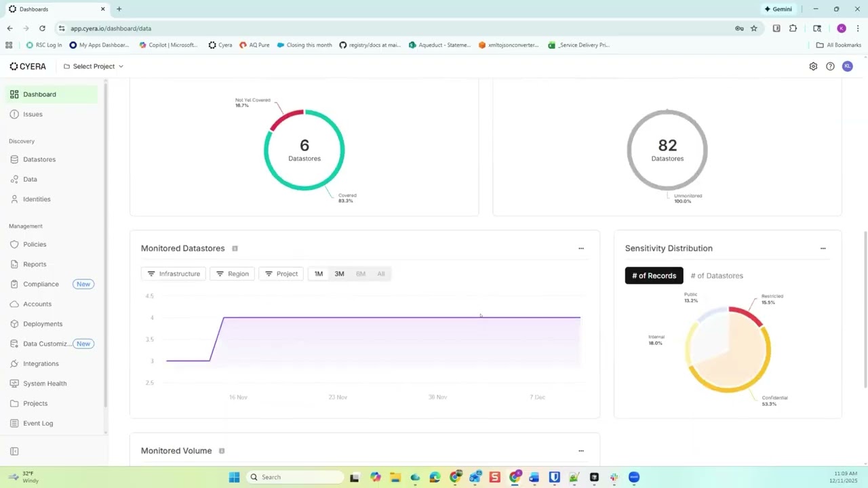This screenshot has width=868, height=488.
Task: Open the All Bookmarks folder
Action: [x=839, y=45]
